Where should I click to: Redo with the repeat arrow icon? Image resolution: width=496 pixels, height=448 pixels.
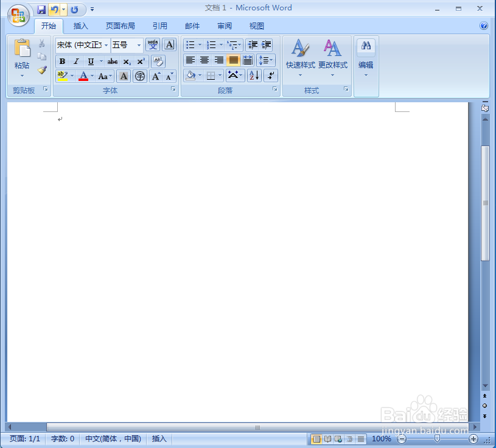tap(74, 10)
